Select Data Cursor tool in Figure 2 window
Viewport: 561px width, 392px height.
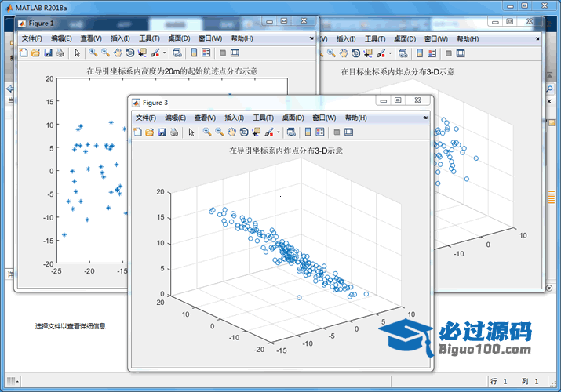[x=368, y=53]
